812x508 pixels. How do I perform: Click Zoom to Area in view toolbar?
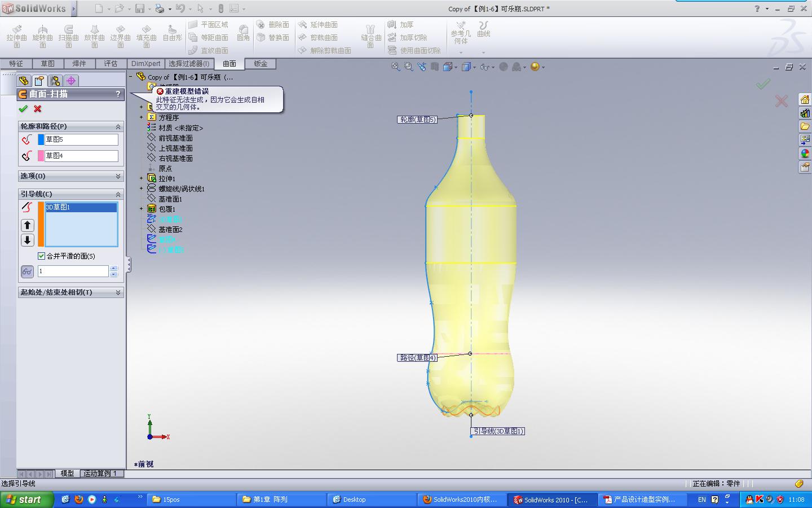click(409, 67)
